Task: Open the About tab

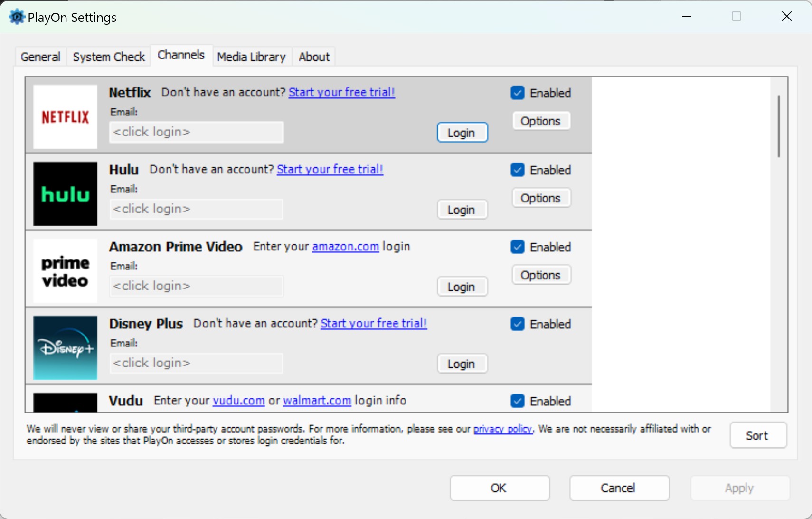Action: click(314, 57)
